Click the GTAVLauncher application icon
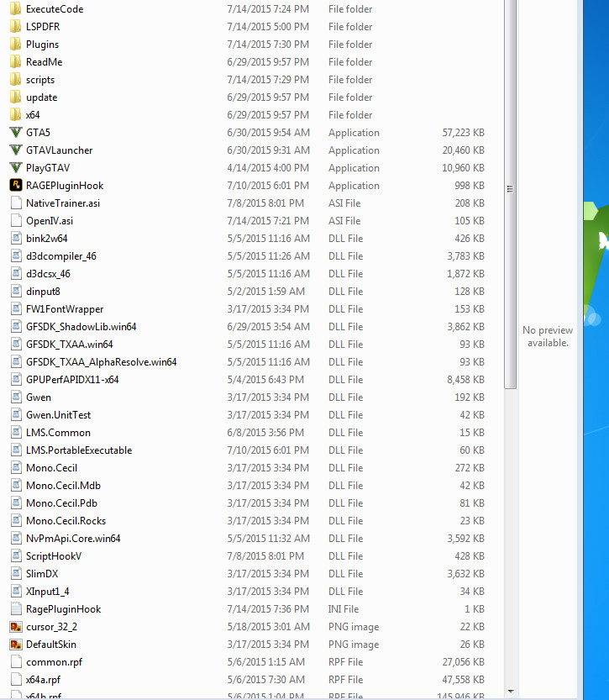The image size is (609, 700). click(x=16, y=150)
